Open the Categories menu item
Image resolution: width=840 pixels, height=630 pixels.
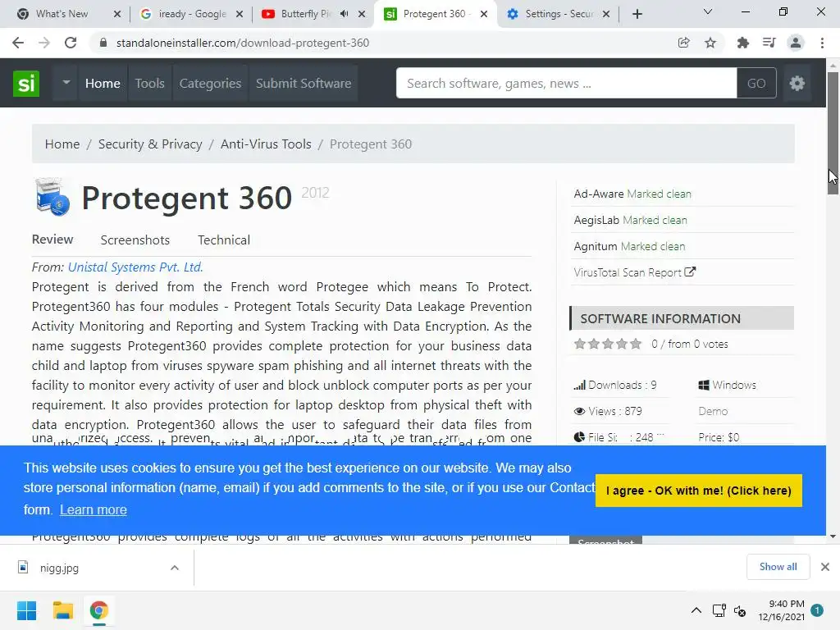point(210,83)
